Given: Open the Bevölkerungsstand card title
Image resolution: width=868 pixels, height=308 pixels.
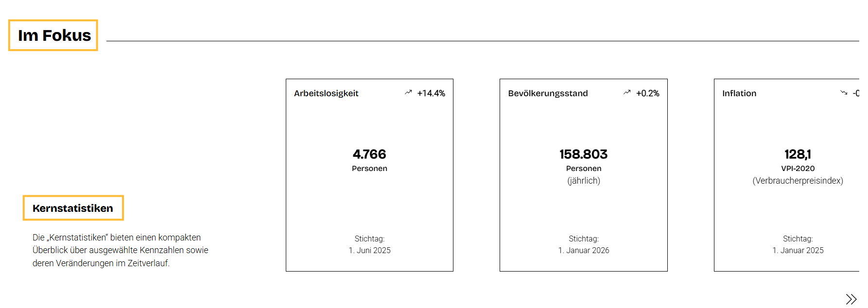Looking at the screenshot, I should click(x=548, y=93).
